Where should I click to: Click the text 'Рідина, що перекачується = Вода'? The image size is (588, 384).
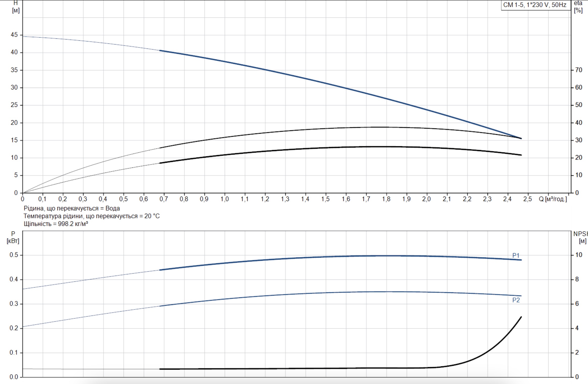(72, 208)
